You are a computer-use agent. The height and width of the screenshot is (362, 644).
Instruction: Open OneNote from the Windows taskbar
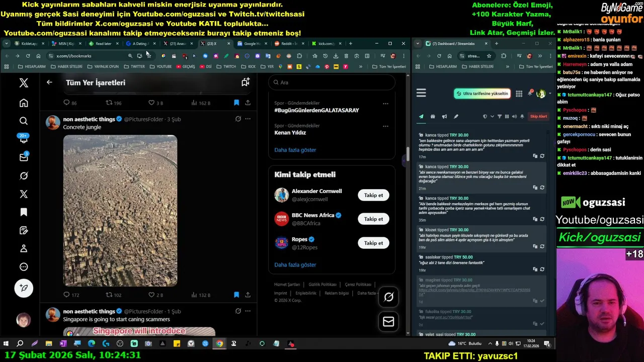tap(63, 344)
